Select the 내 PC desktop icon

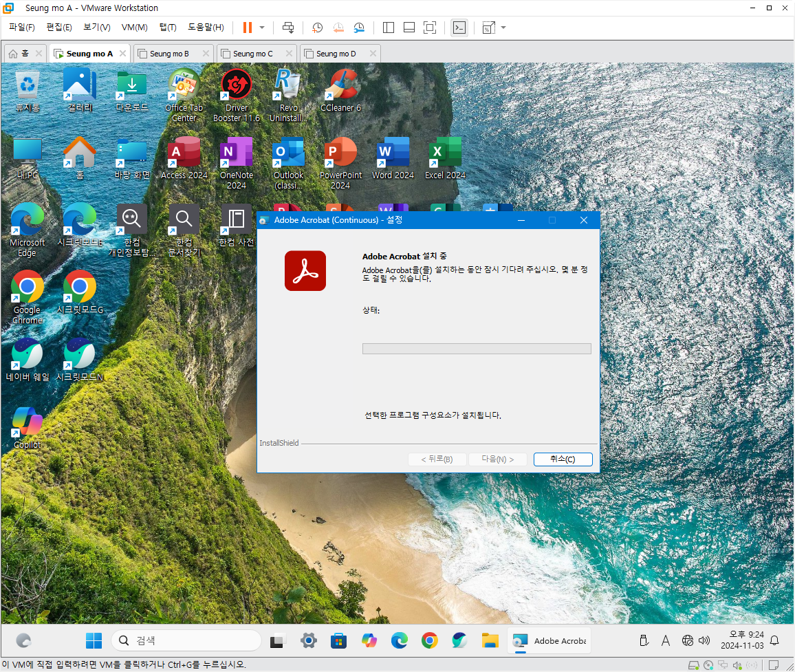tap(28, 158)
